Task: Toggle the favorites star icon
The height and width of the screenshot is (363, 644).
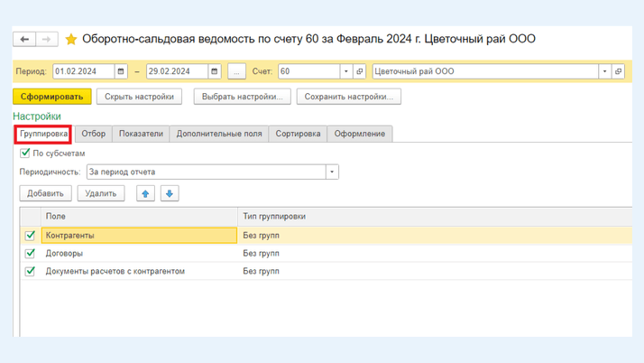Action: (71, 40)
